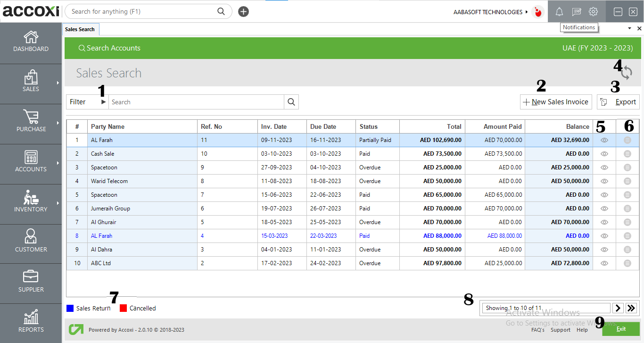View Cash Sale invoice with the eye icon

coord(604,153)
